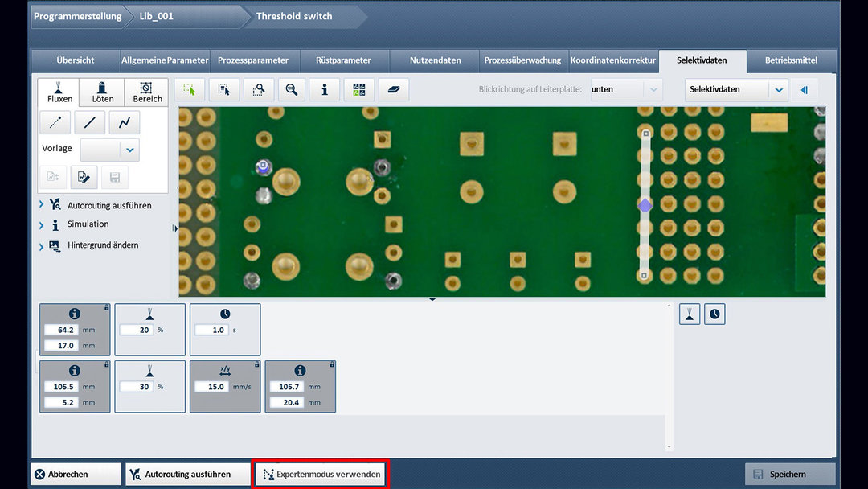Select the dotted point placement tool
This screenshot has height=489, width=868.
(54, 121)
